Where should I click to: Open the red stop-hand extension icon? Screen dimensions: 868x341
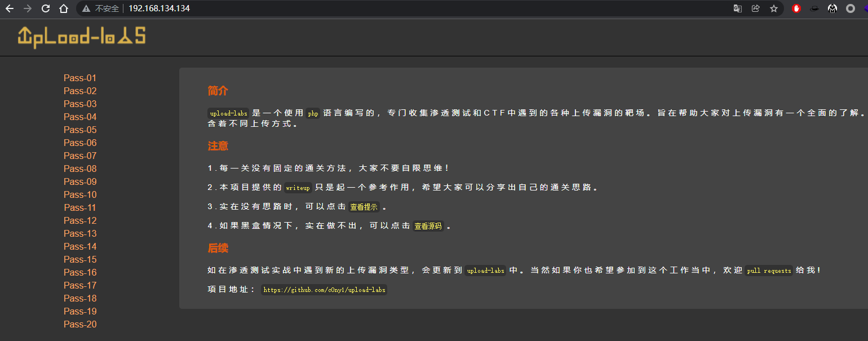(x=796, y=8)
